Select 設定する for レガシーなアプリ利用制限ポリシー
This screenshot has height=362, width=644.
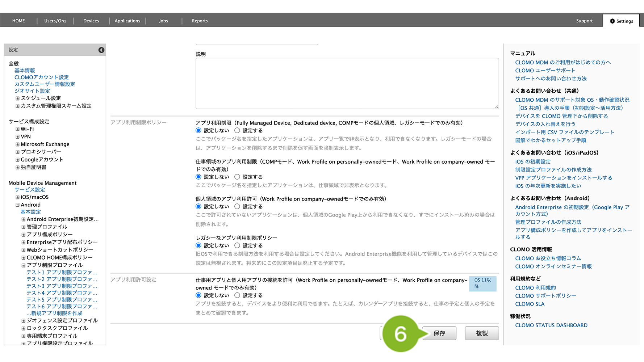[237, 245]
